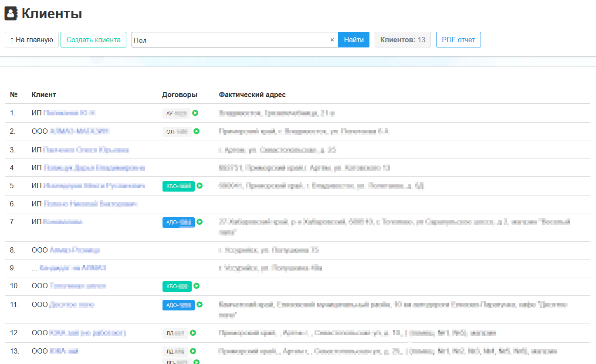Open the blue АДО contract badge in row 7

click(x=178, y=222)
